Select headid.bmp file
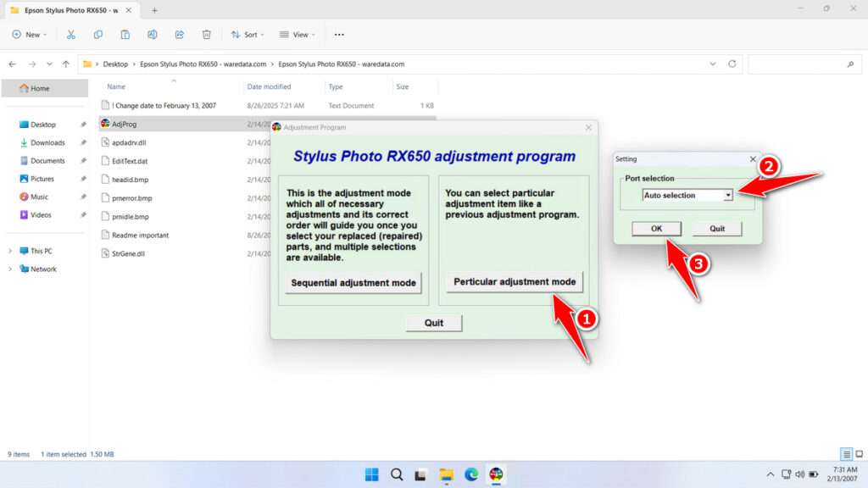The image size is (868, 488). [x=130, y=180]
